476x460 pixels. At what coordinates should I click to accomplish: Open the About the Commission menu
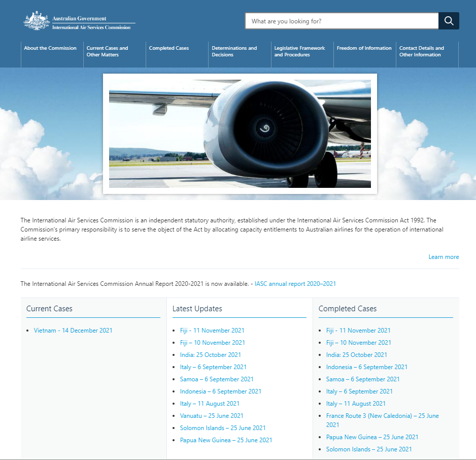coord(50,48)
